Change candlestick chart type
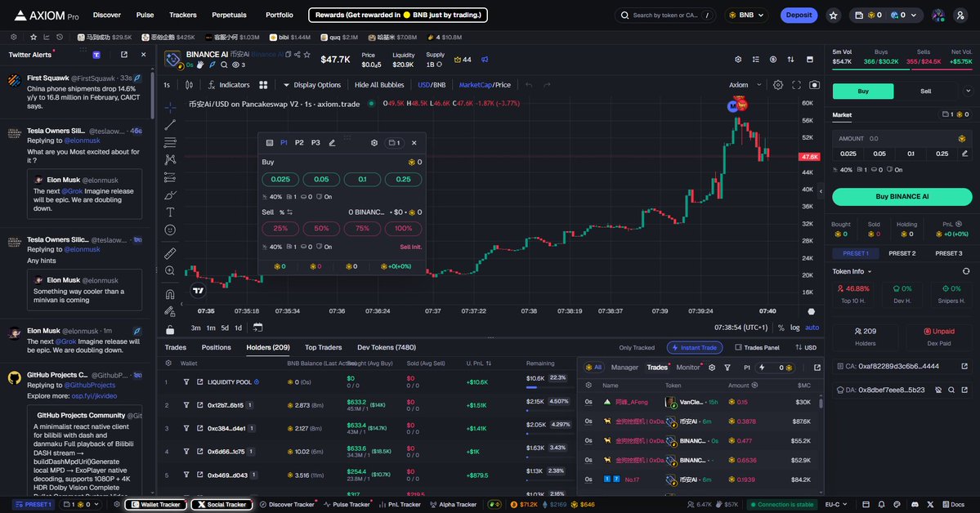The height and width of the screenshot is (513, 980). [189, 85]
